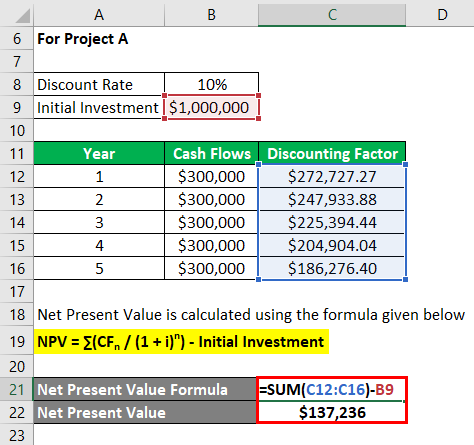Select the $300,000 cash flow for year 5

click(211, 268)
